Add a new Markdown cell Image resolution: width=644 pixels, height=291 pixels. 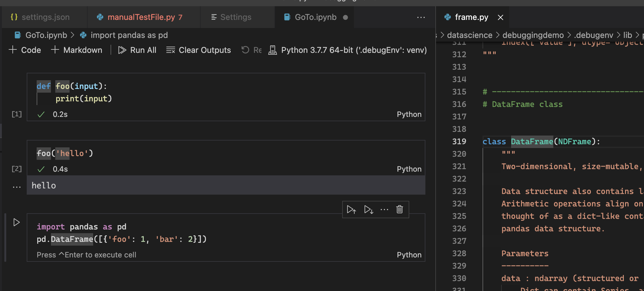click(77, 50)
